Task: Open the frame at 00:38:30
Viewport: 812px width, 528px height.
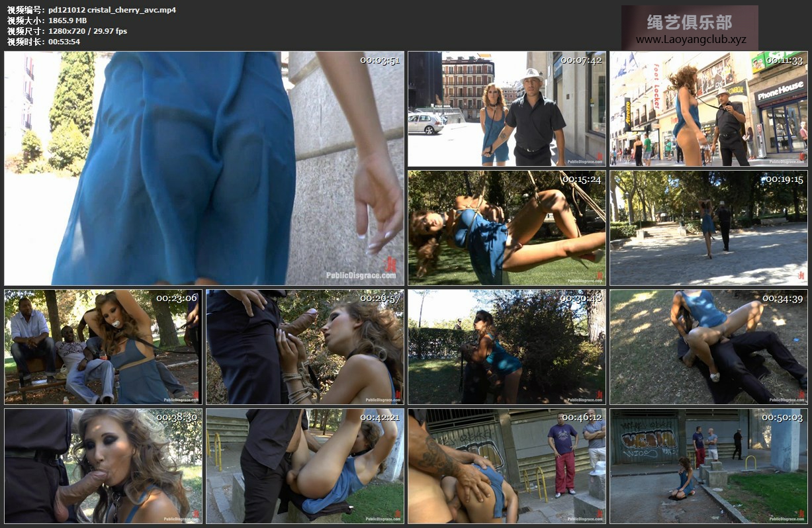Action: [103, 466]
